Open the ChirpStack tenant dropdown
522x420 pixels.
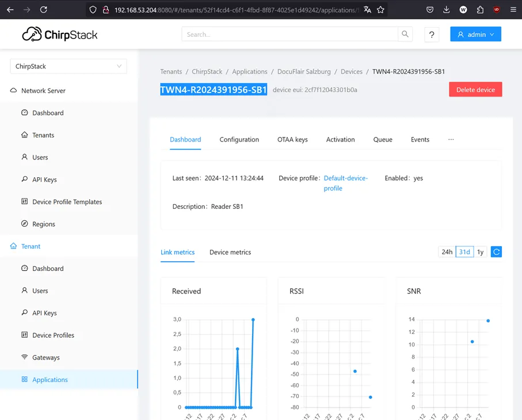point(68,66)
